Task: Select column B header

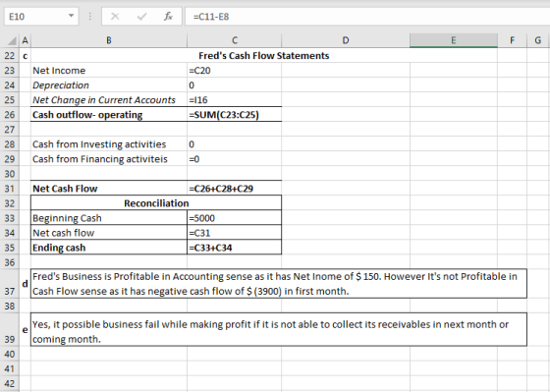Action: click(x=109, y=40)
